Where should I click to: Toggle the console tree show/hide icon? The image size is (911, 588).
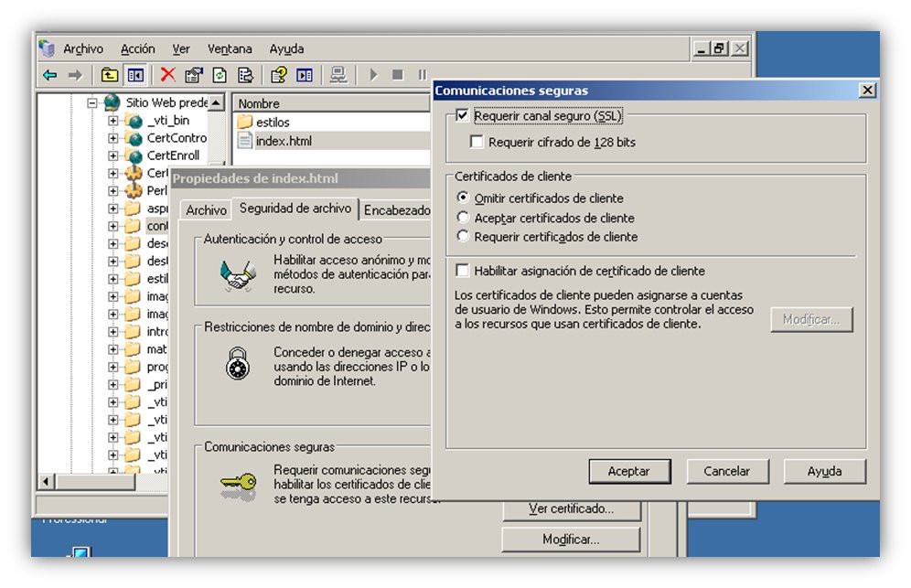click(135, 75)
